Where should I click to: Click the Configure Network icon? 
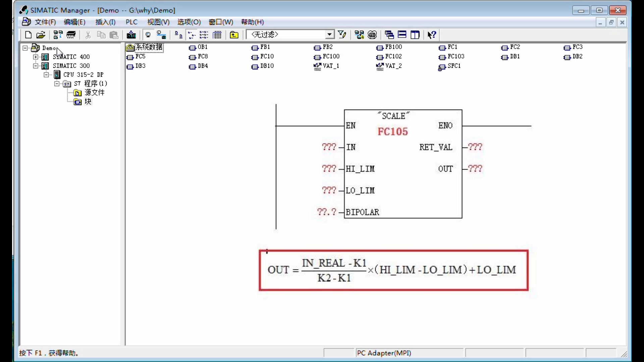coord(359,35)
